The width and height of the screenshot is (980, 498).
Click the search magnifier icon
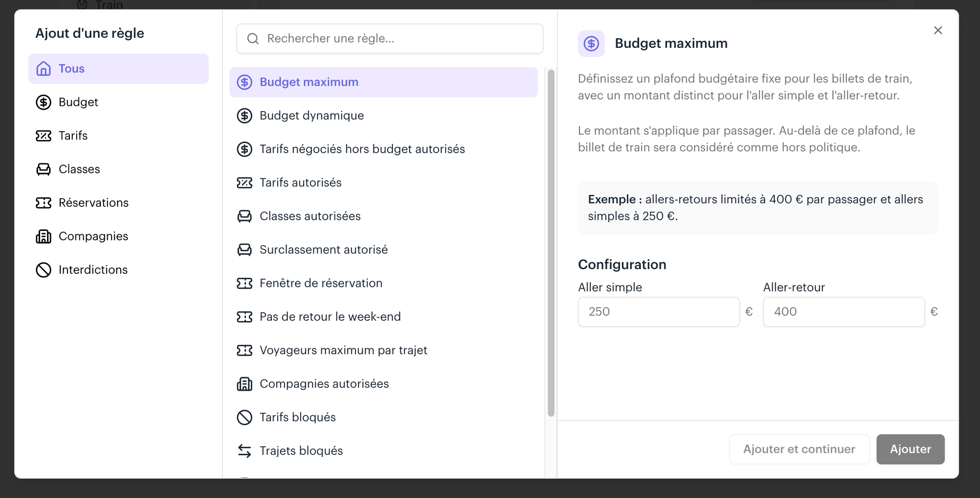pos(253,39)
